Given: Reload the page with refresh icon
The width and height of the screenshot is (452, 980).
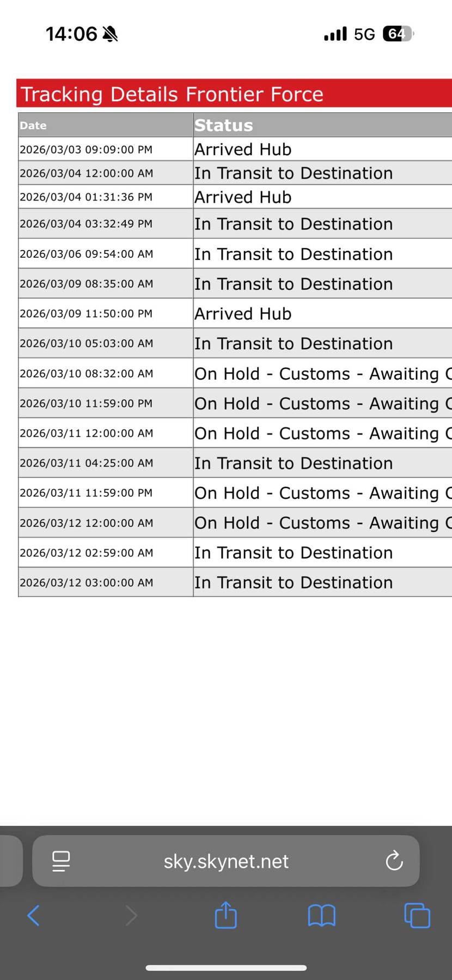Looking at the screenshot, I should (x=394, y=861).
